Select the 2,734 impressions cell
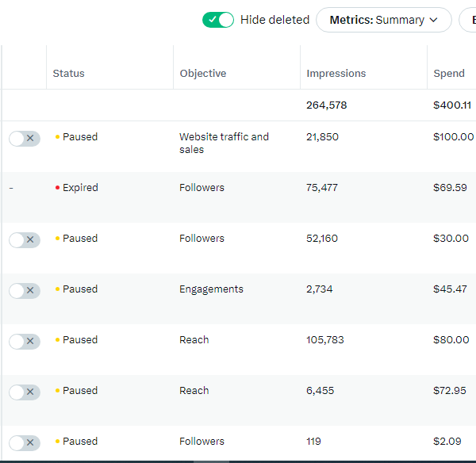476x463 pixels. pyautogui.click(x=320, y=289)
